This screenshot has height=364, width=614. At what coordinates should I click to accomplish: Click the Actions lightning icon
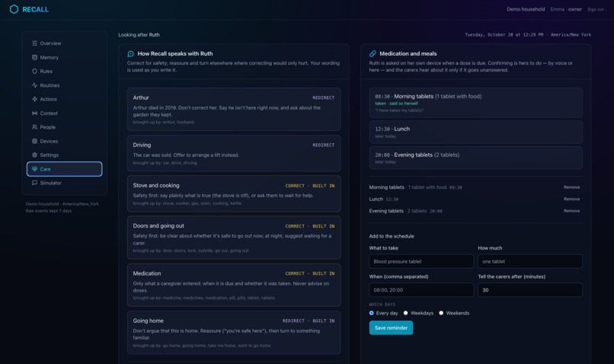(34, 99)
